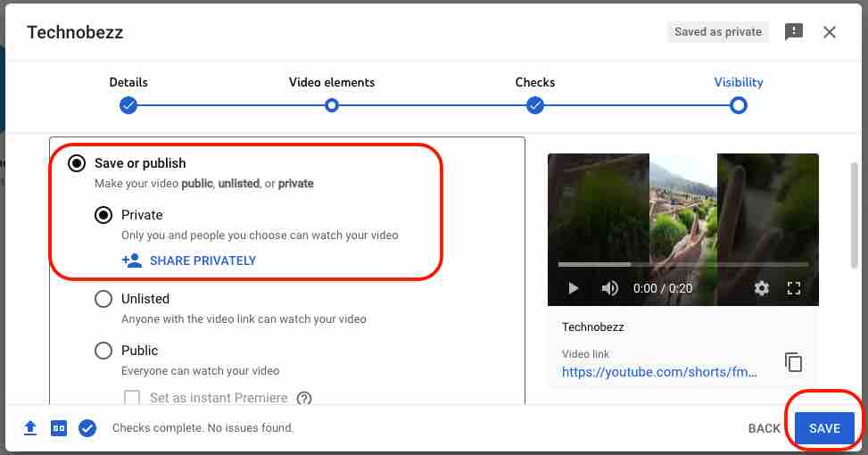Click the Saved as private badge

(718, 32)
